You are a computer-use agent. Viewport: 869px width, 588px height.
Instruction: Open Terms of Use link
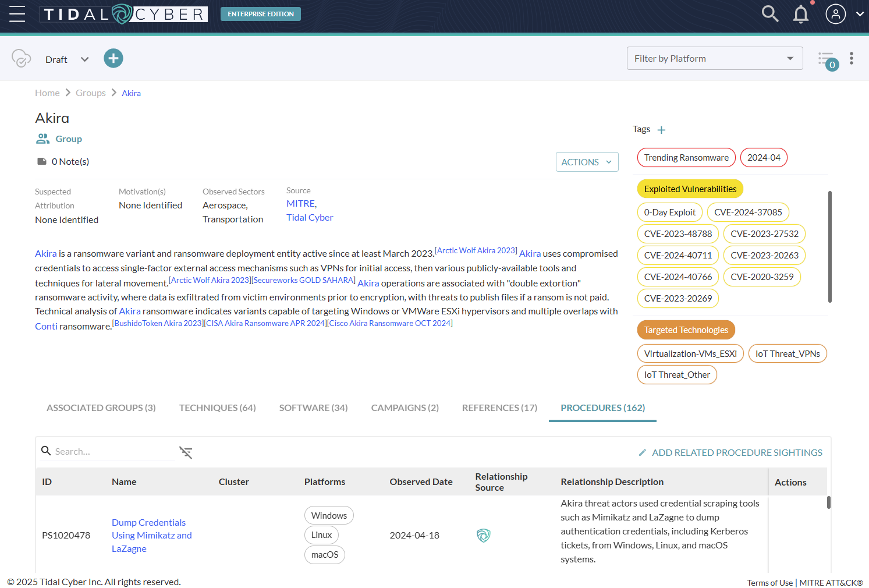(x=769, y=583)
